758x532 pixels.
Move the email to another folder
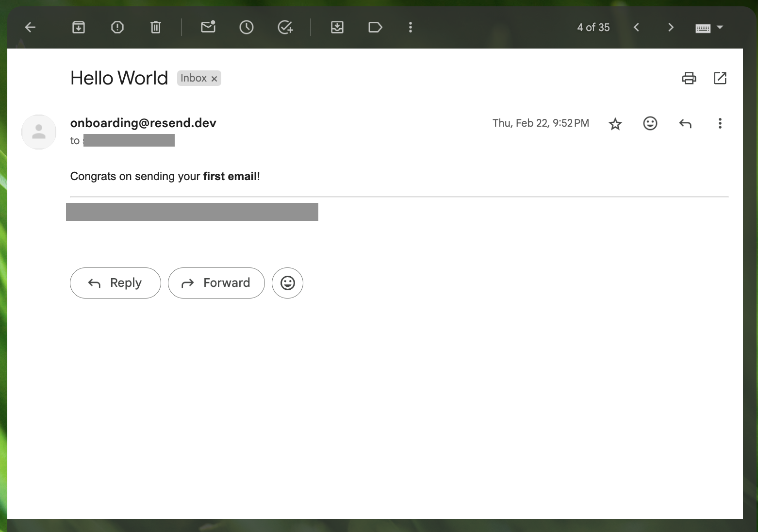pyautogui.click(x=337, y=27)
